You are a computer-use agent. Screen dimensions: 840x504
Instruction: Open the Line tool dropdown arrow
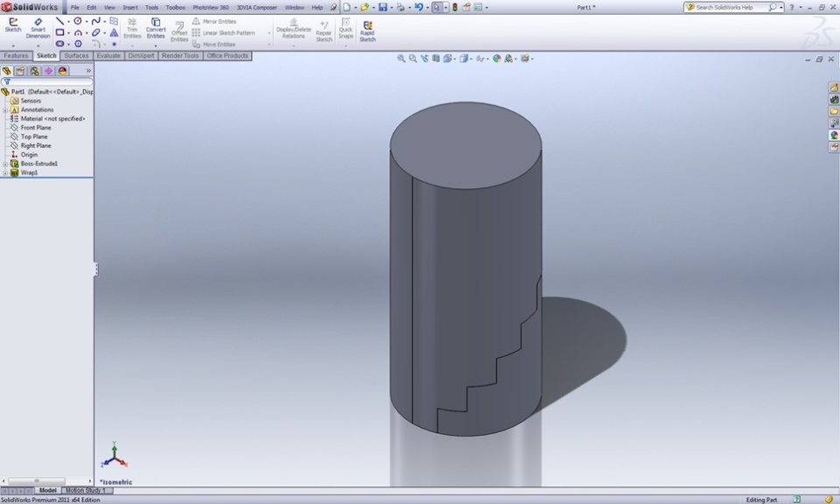point(68,21)
